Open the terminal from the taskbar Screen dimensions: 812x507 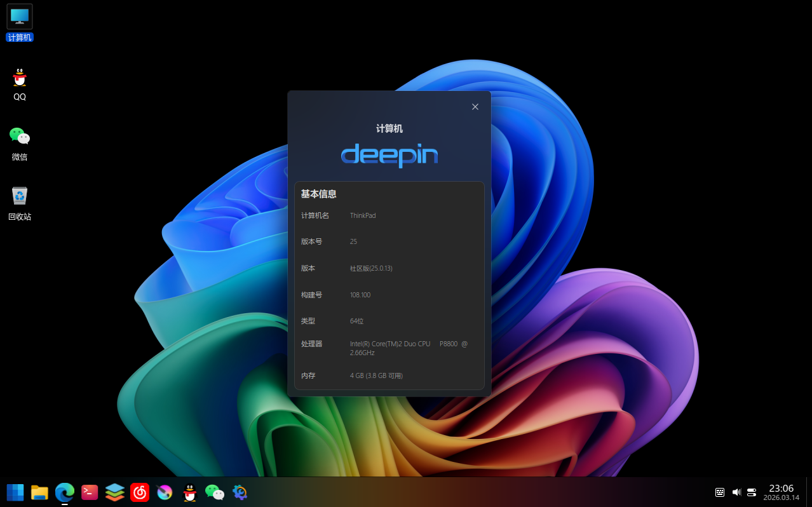(x=90, y=492)
